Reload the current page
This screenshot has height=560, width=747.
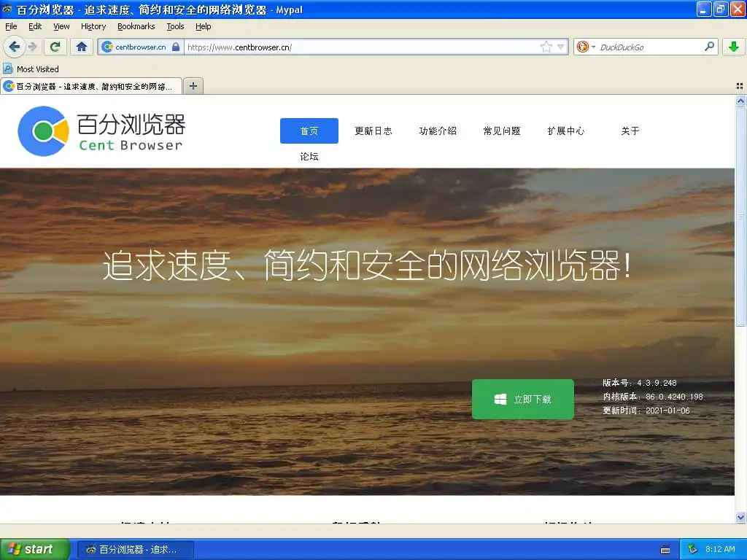[55, 47]
